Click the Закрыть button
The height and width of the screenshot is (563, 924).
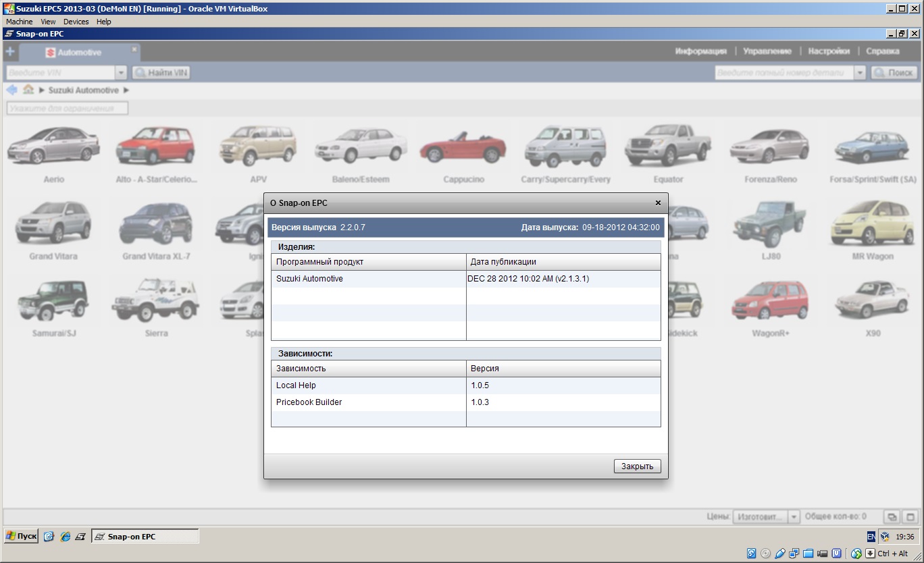point(637,466)
